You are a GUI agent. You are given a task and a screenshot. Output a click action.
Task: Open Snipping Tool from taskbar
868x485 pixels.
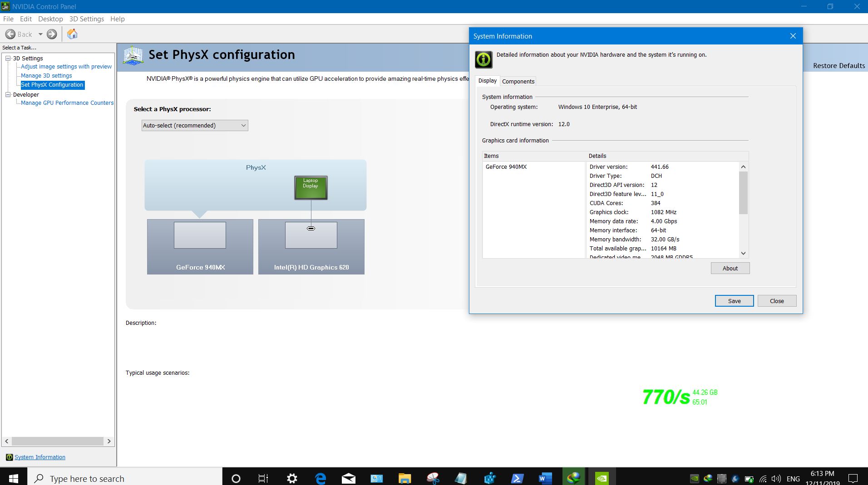(x=433, y=478)
